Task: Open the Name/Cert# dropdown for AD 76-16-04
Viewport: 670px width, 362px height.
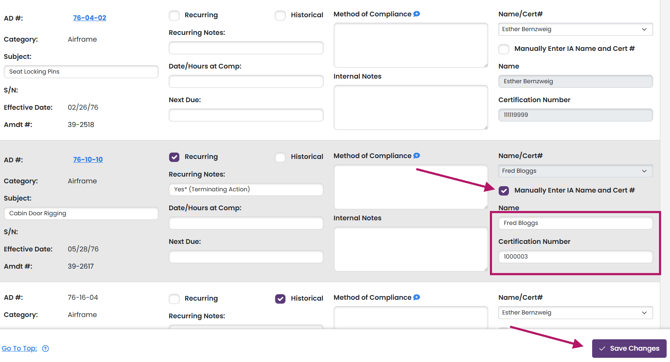Action: pos(575,312)
